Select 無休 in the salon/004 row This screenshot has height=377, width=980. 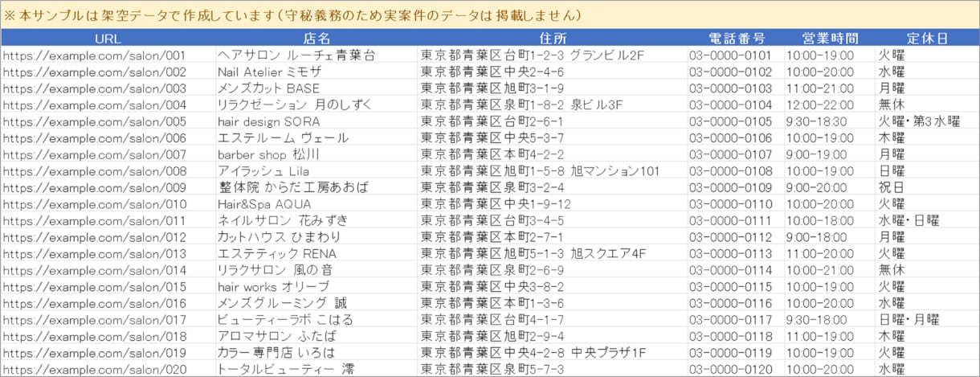tap(927, 105)
